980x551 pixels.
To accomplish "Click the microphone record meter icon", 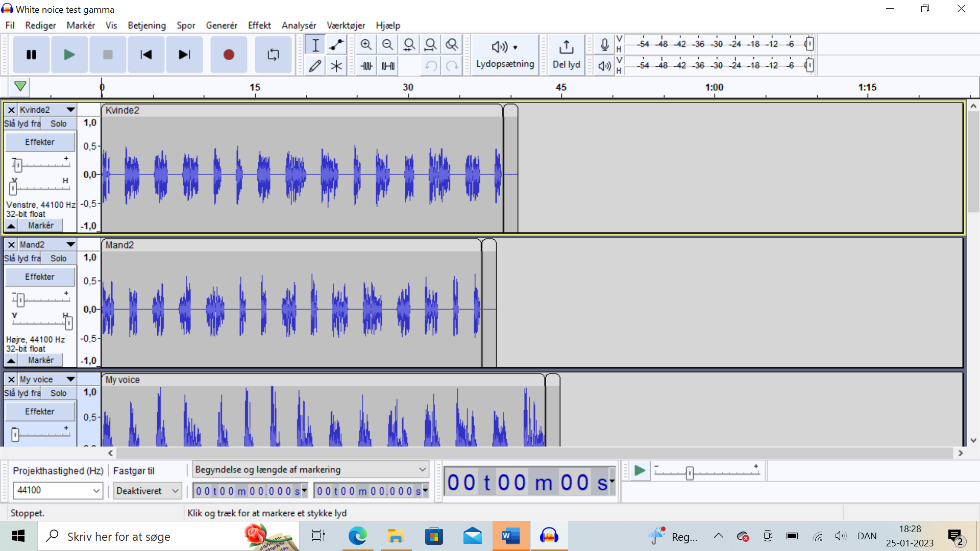I will coord(604,45).
